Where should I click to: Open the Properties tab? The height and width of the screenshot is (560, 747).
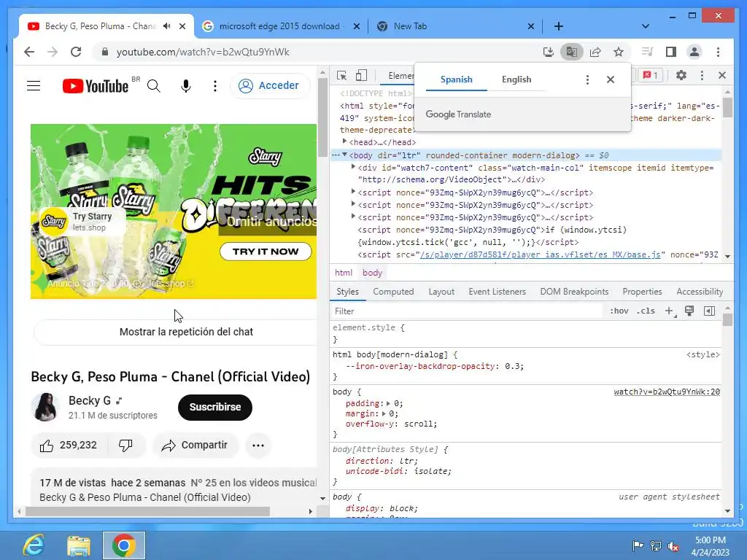642,292
